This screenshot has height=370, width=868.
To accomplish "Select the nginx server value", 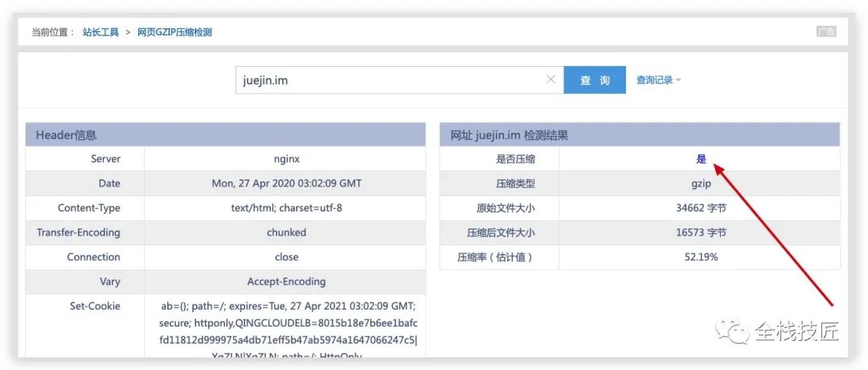I will pyautogui.click(x=286, y=159).
